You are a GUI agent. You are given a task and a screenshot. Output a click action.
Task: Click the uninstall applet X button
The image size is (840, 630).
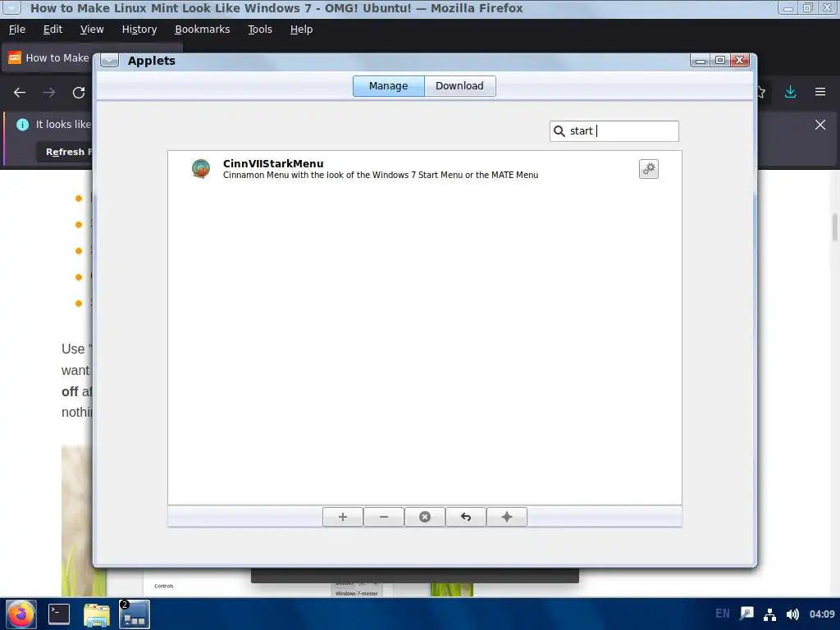[x=425, y=517]
